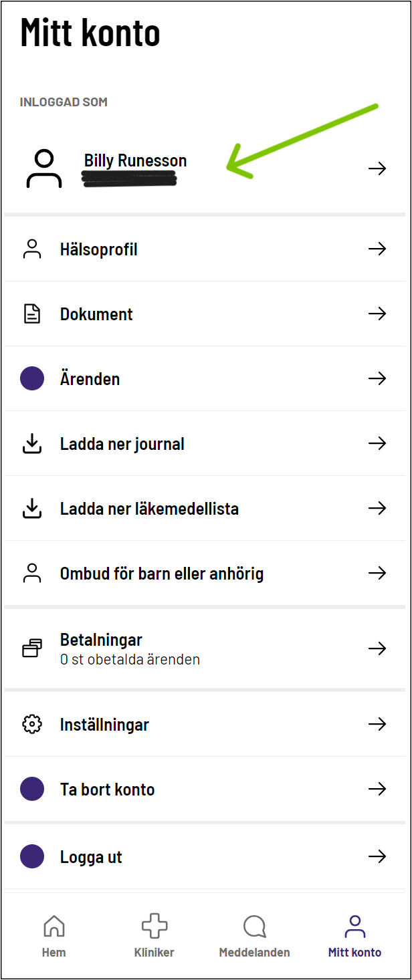Click the large profile avatar for Billy Runesson
Screen dimensions: 412x980
tap(43, 168)
